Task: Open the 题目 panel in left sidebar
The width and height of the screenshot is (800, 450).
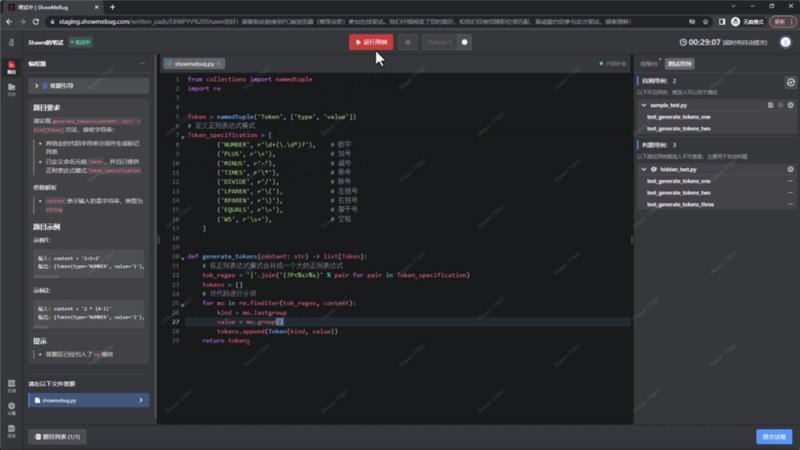Action: tap(12, 68)
